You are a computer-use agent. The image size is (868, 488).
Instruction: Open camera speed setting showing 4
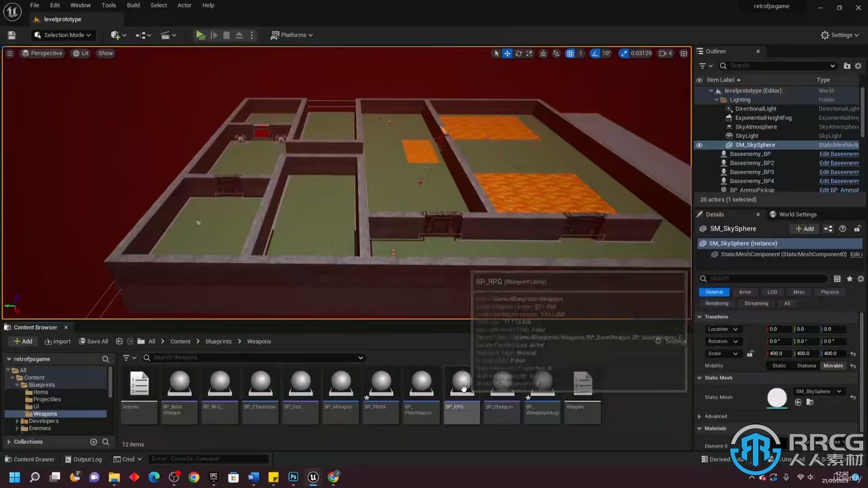[x=666, y=53]
